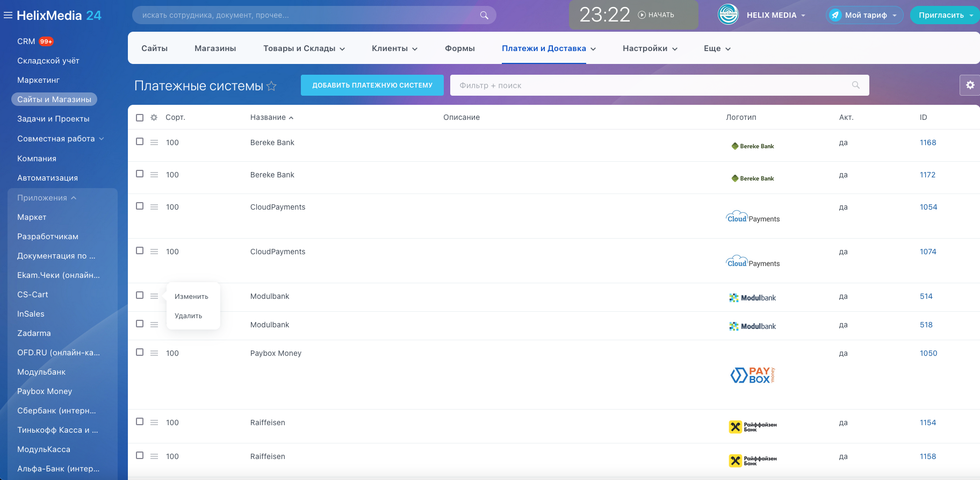Click the CRM 99+ notification badge
980x480 pixels.
pos(46,41)
